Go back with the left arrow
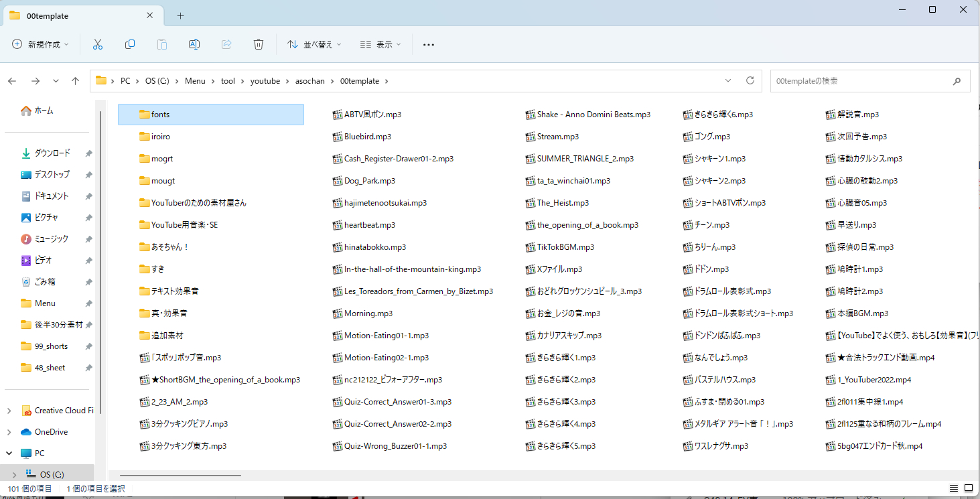The width and height of the screenshot is (980, 499). (x=12, y=81)
